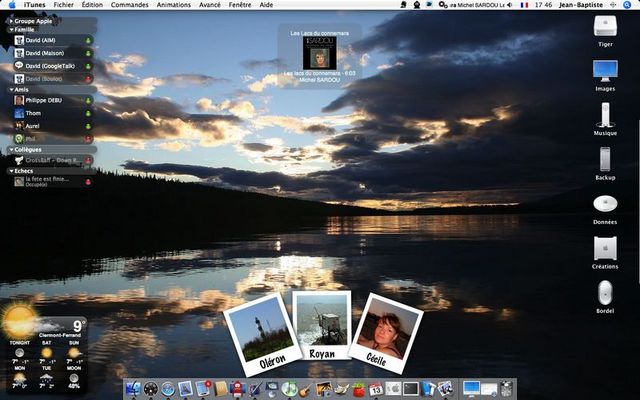
Task: Open the Fenêtre menu
Action: coord(240,5)
